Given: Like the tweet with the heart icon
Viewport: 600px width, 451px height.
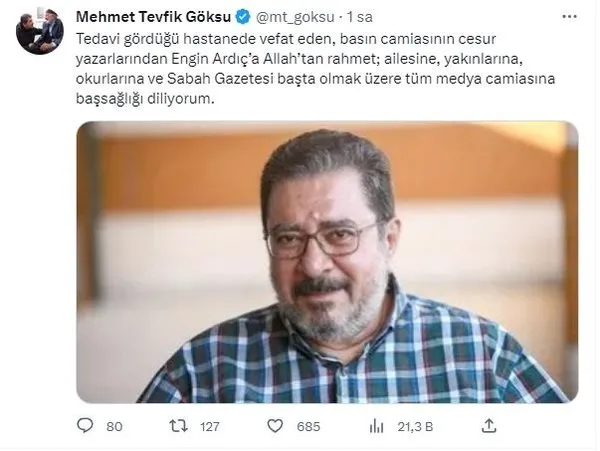Looking at the screenshot, I should coord(275,426).
